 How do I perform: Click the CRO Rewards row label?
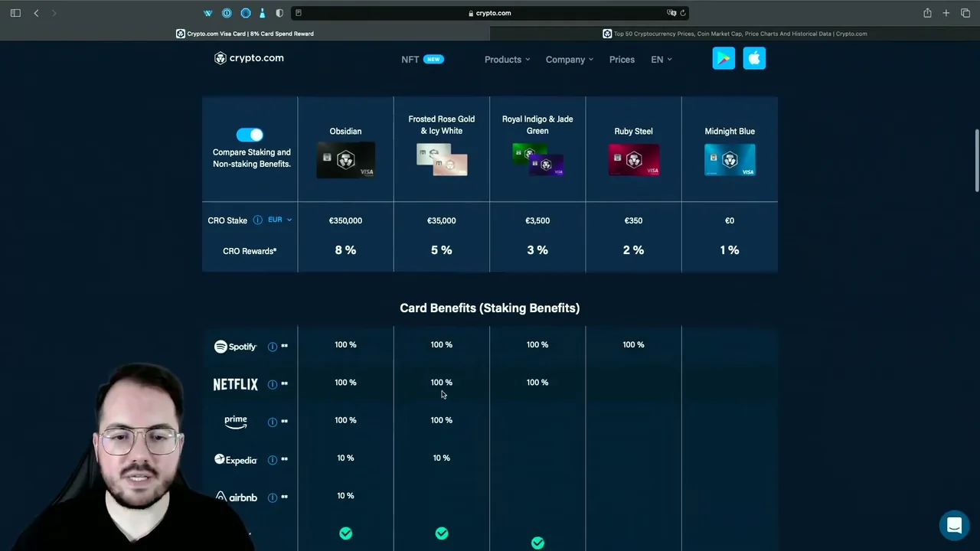click(250, 251)
